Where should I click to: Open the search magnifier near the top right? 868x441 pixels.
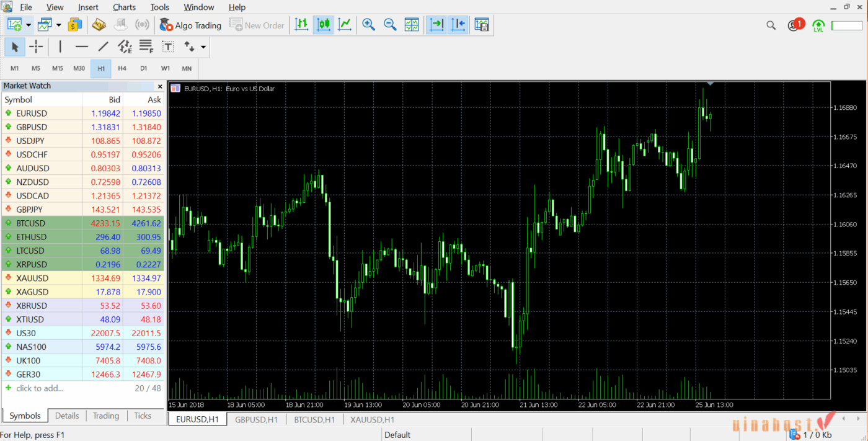point(771,25)
